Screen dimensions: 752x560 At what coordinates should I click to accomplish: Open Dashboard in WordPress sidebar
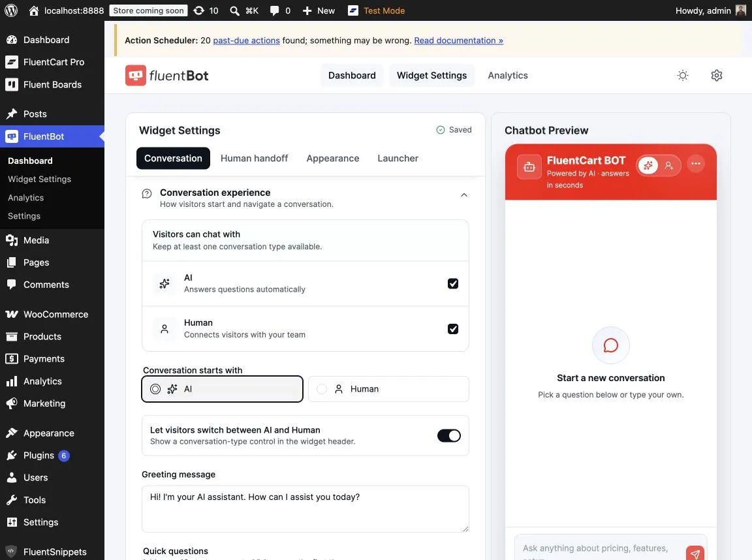[x=46, y=40]
